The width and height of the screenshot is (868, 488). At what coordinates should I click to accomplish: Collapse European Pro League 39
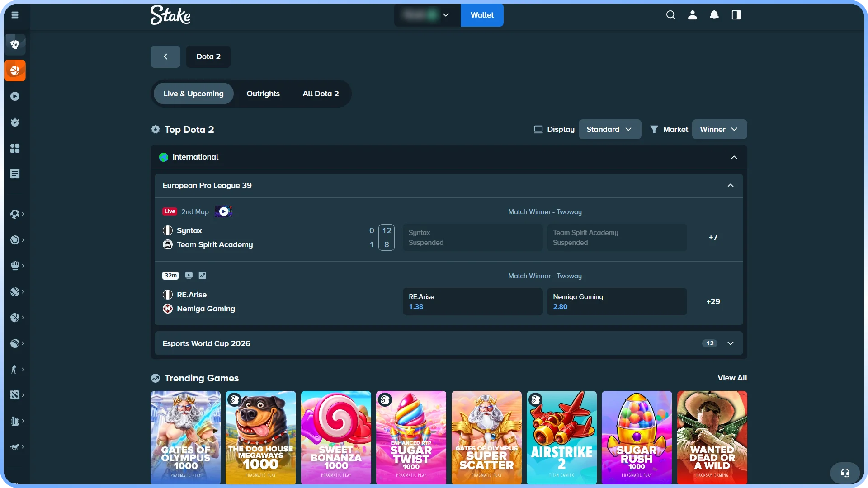(x=731, y=186)
